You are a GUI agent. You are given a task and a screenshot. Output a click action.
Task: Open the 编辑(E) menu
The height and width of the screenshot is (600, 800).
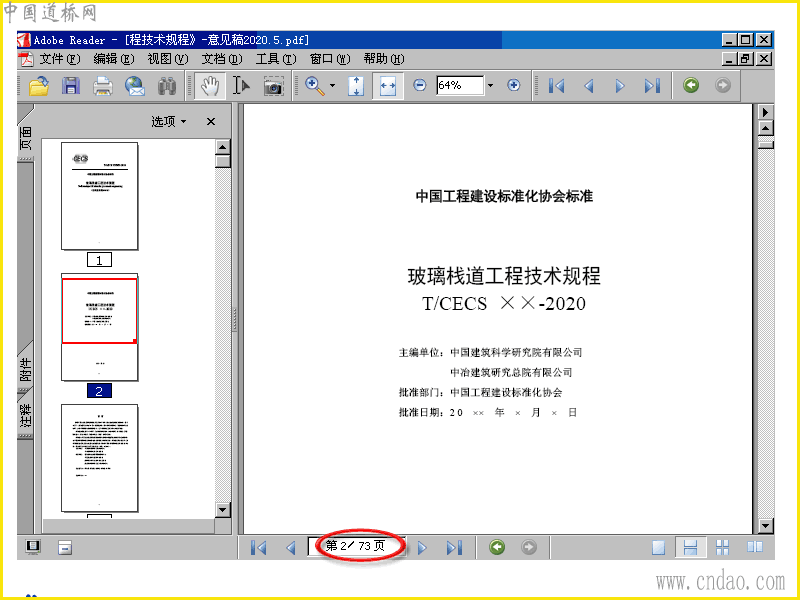coord(114,59)
